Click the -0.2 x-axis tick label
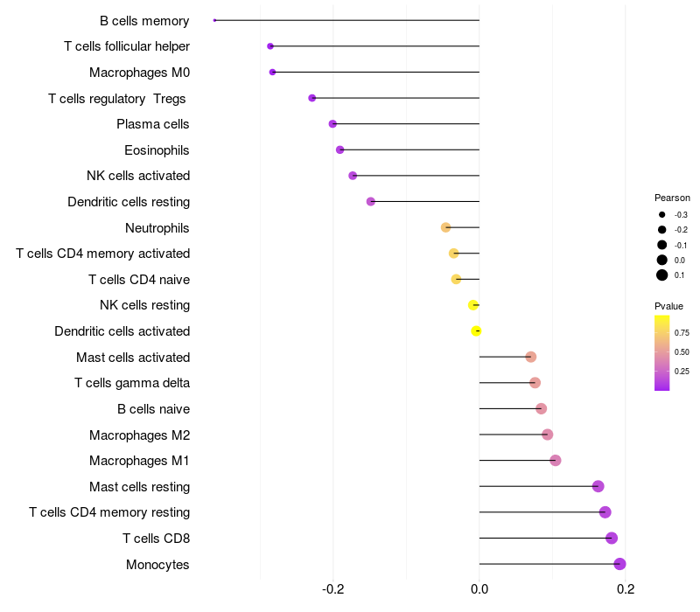 click(333, 589)
